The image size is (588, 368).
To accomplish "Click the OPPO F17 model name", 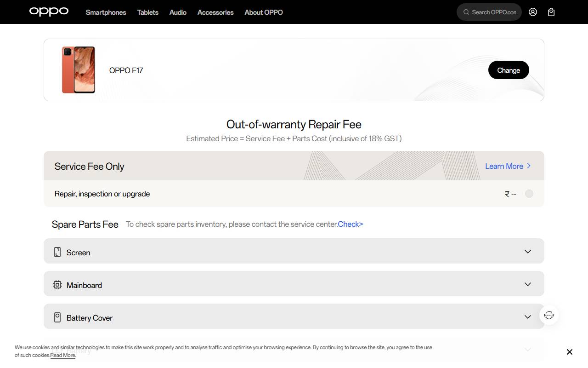I will [126, 70].
